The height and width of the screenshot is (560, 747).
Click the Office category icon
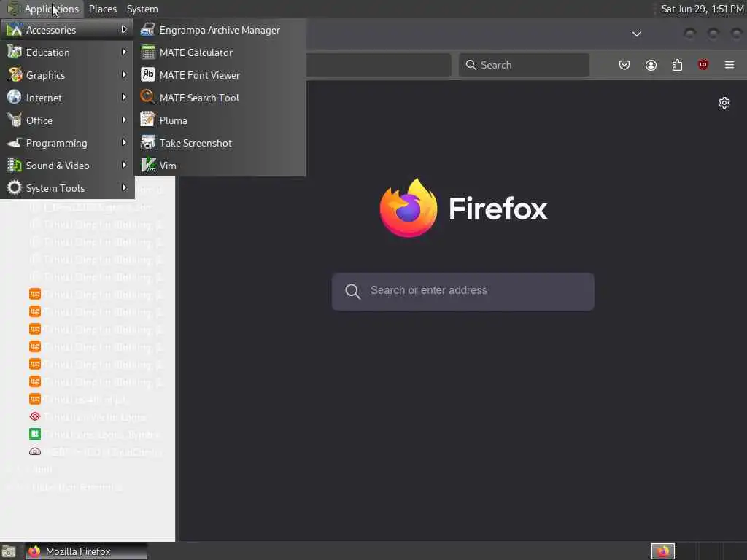coord(15,120)
